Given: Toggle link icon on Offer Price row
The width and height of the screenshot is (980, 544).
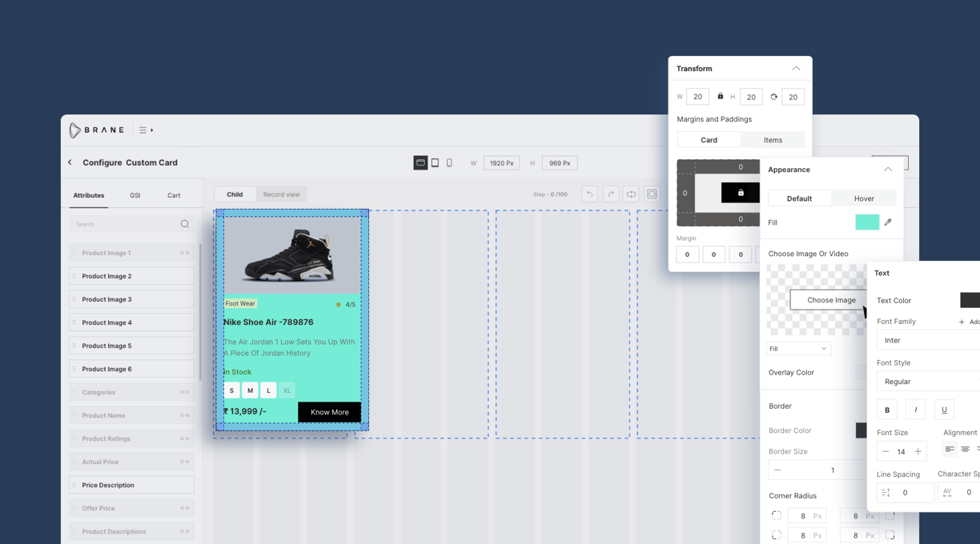Looking at the screenshot, I should pos(185,508).
